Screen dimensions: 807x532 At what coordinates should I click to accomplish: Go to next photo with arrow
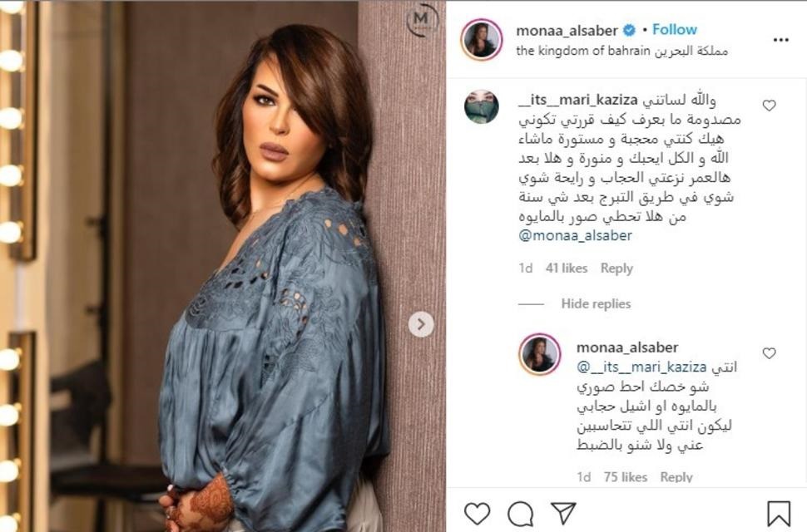(421, 324)
